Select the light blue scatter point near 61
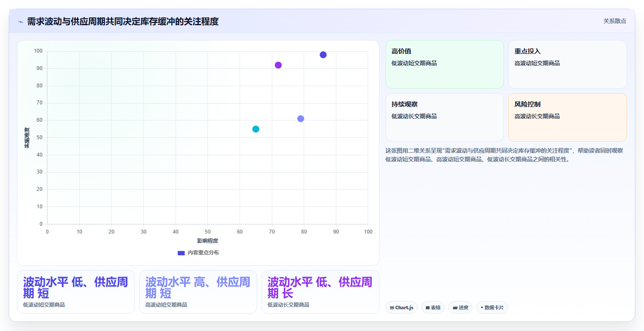Screen dimensions: 644x331 tap(301, 119)
